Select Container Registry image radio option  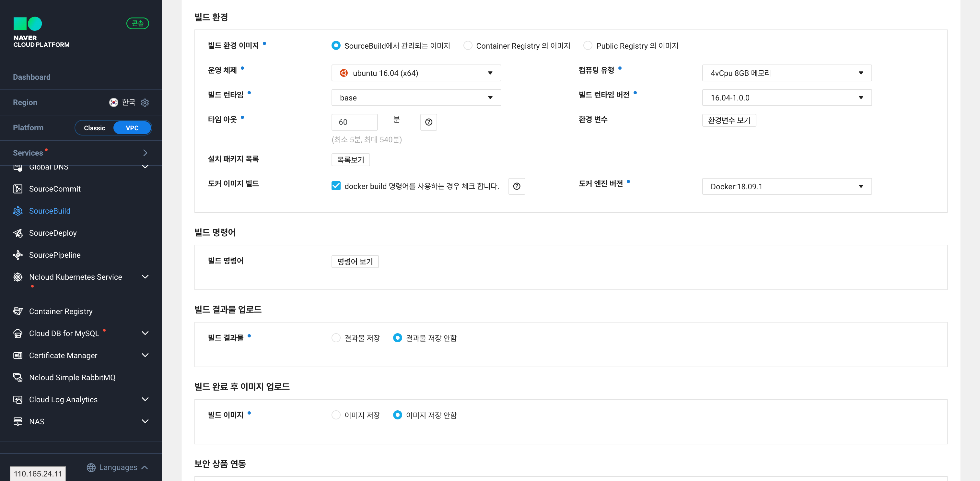[x=468, y=46]
